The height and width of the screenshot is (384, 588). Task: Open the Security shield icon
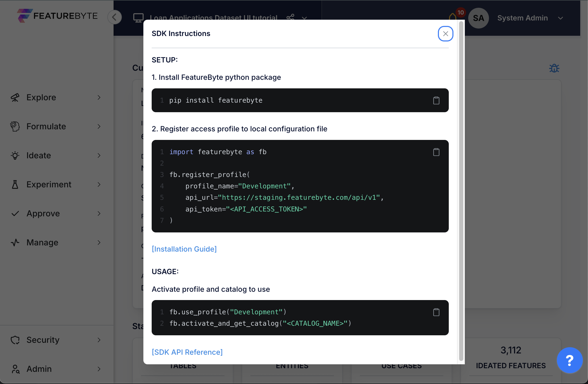(x=15, y=340)
